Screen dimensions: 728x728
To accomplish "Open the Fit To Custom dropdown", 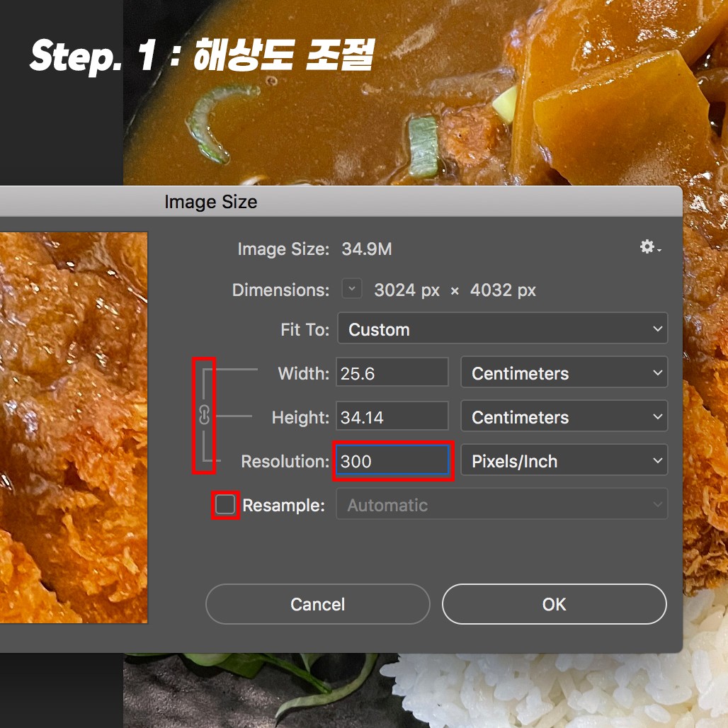I will click(502, 329).
